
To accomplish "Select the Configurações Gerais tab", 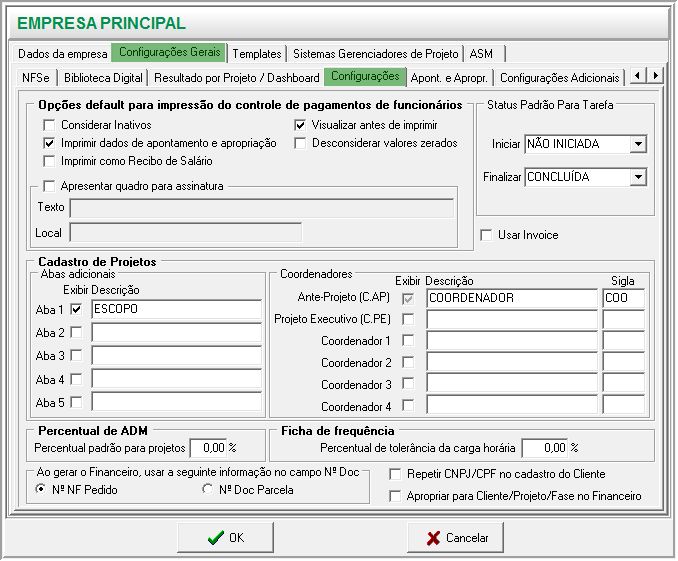I will pos(170,52).
